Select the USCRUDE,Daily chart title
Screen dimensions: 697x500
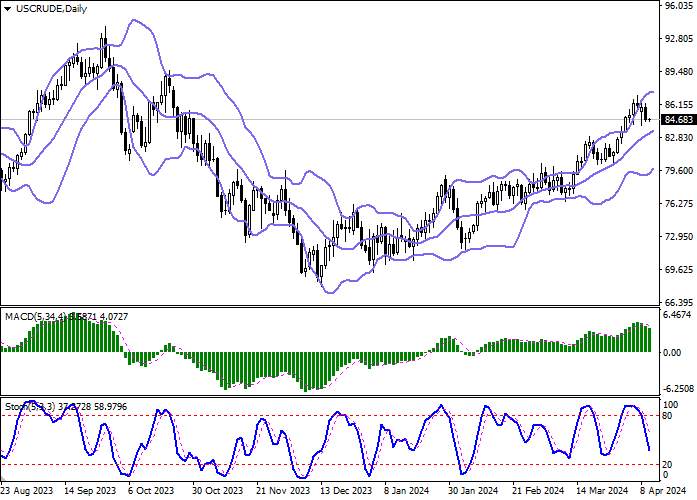point(51,8)
